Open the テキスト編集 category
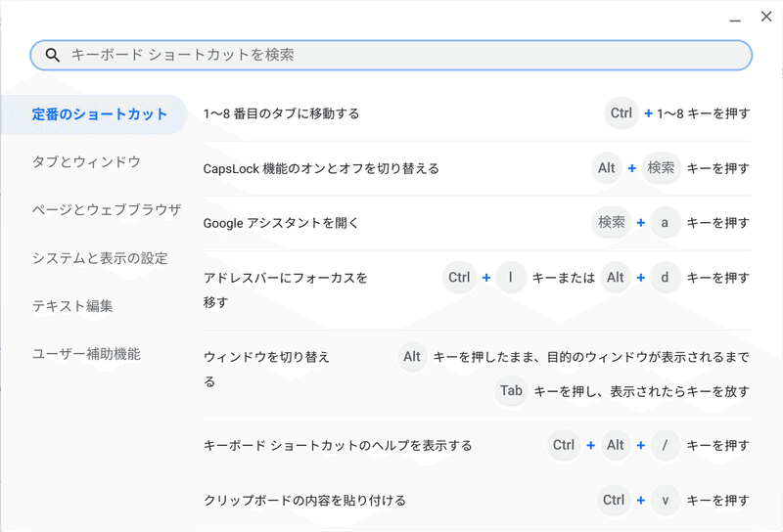The height and width of the screenshot is (532, 783). [72, 305]
